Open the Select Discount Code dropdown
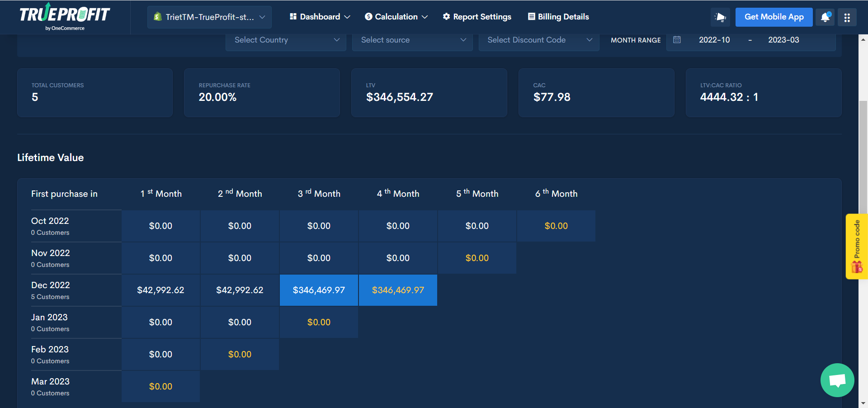Viewport: 868px width, 408px height. click(538, 40)
